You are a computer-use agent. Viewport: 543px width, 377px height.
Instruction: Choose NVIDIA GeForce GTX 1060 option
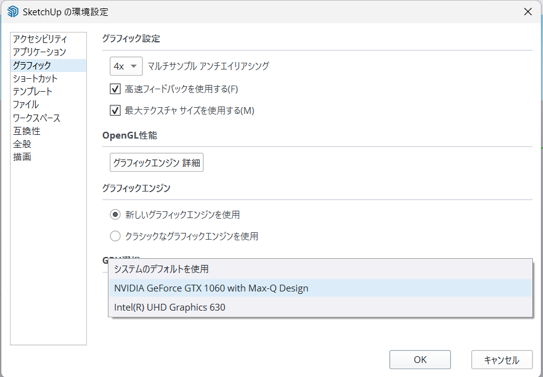pos(320,288)
